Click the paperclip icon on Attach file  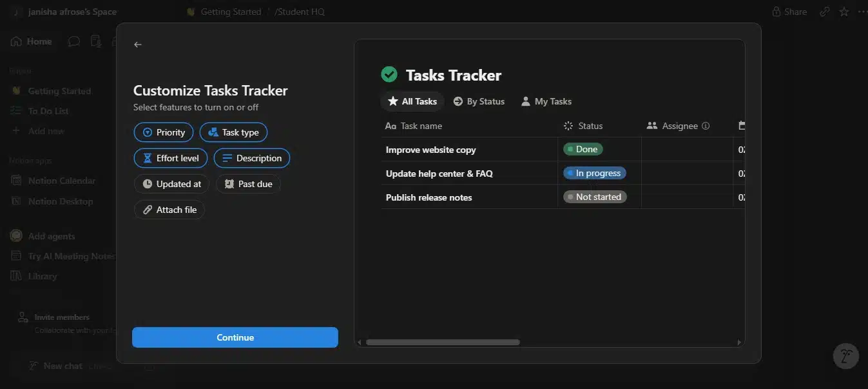click(147, 210)
